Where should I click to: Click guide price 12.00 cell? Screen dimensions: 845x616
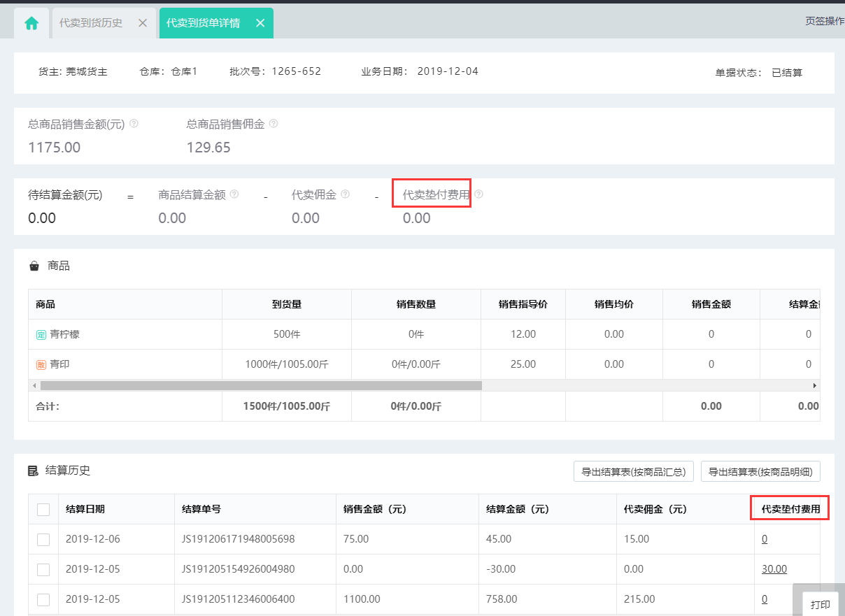[523, 334]
